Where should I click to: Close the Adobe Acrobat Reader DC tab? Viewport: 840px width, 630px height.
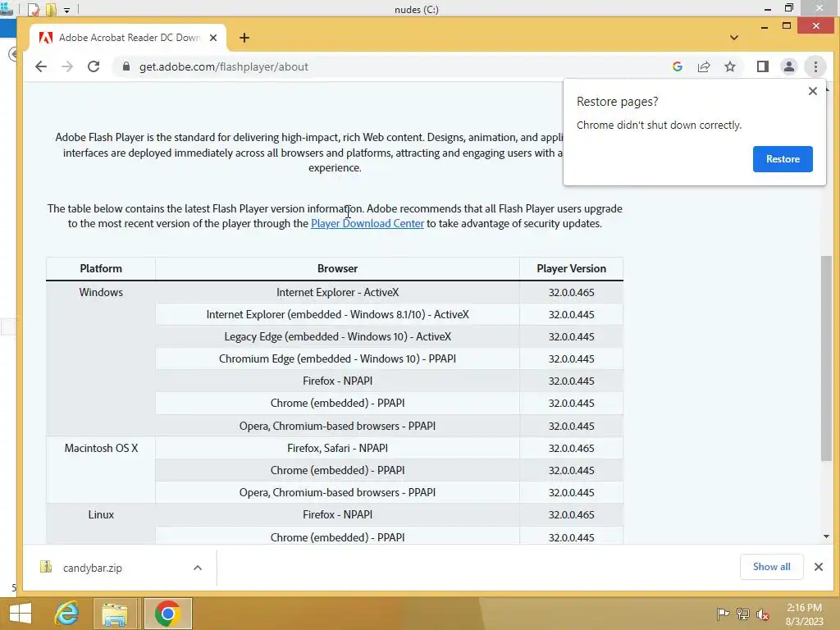(213, 38)
